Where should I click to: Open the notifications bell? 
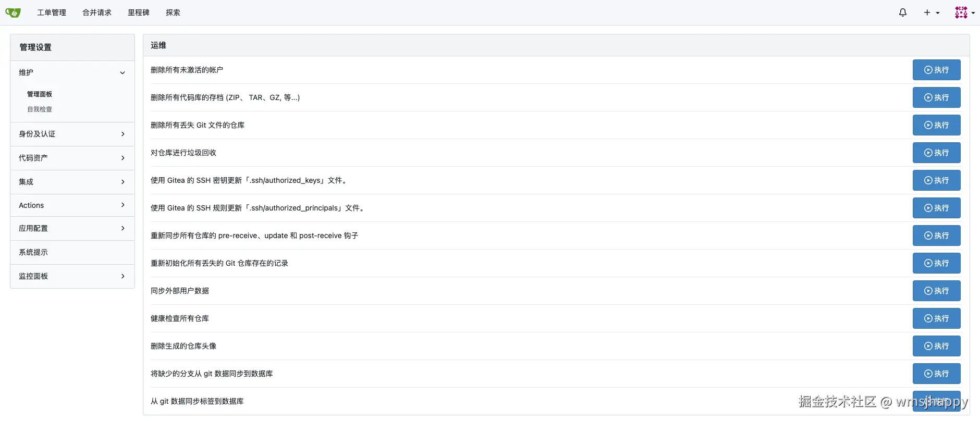coord(903,13)
